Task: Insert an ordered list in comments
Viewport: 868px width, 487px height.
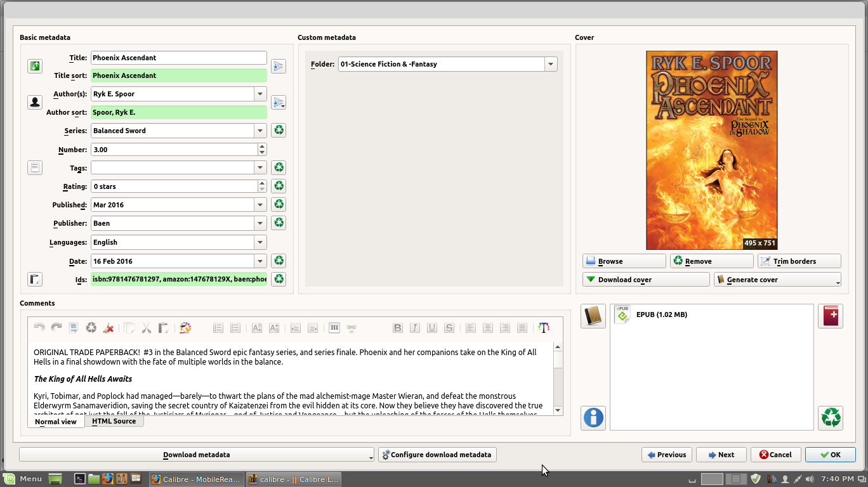Action: [218, 328]
